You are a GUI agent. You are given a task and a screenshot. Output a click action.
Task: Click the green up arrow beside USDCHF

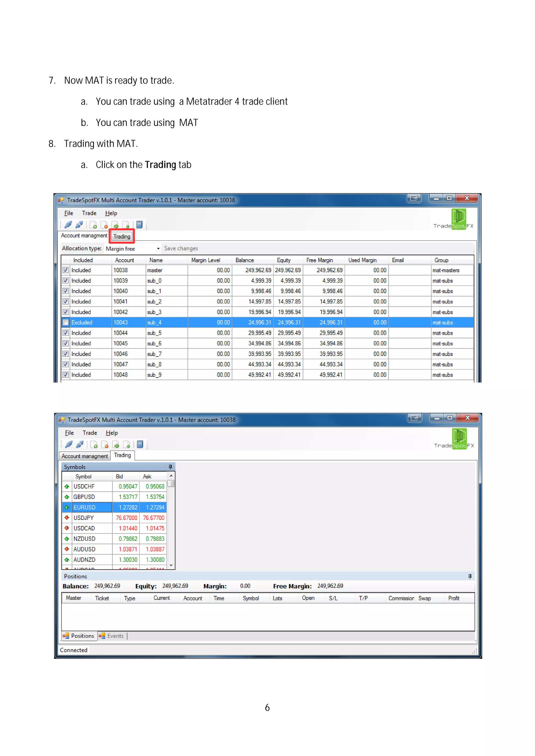67,487
